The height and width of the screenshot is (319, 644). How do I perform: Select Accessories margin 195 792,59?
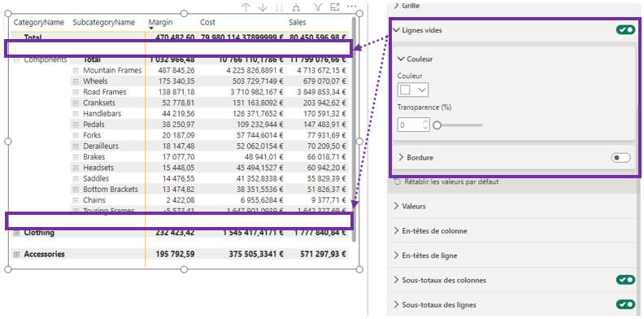[175, 255]
